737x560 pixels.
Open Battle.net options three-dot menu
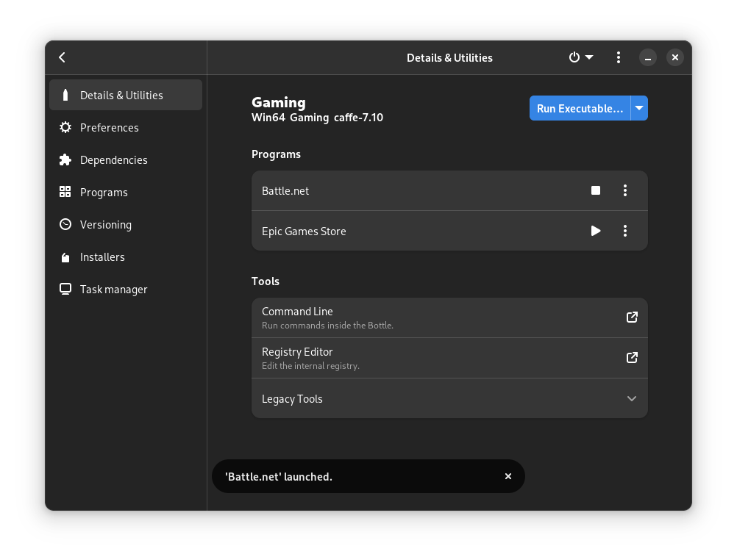point(625,190)
